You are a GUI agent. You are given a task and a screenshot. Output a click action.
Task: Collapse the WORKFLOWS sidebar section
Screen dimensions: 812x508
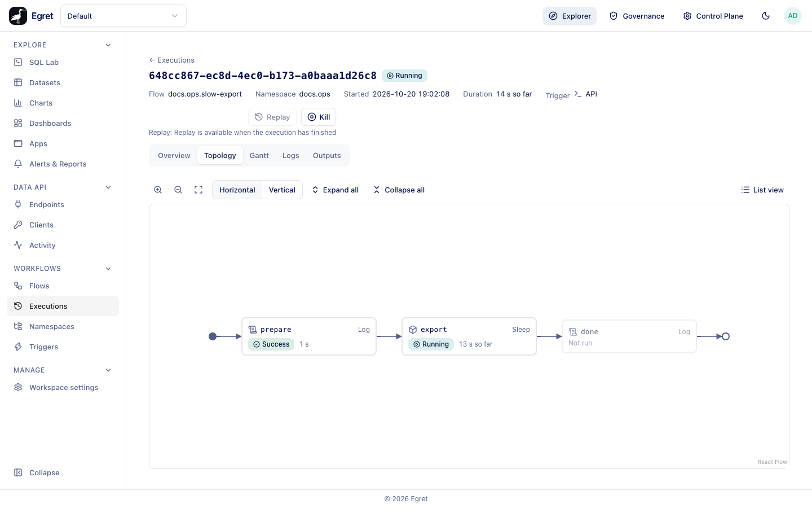108,269
